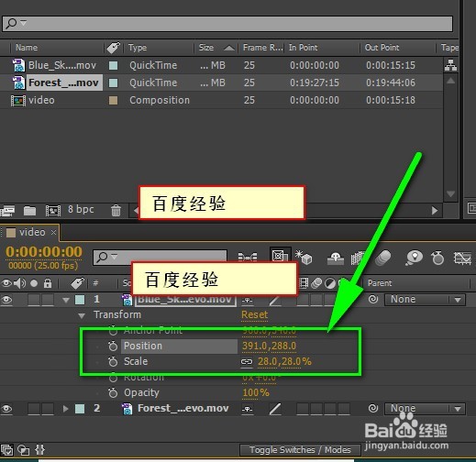Hide layer 2 Forest_...evo.mov video
Screen dimensions: 476x462
coord(6,409)
